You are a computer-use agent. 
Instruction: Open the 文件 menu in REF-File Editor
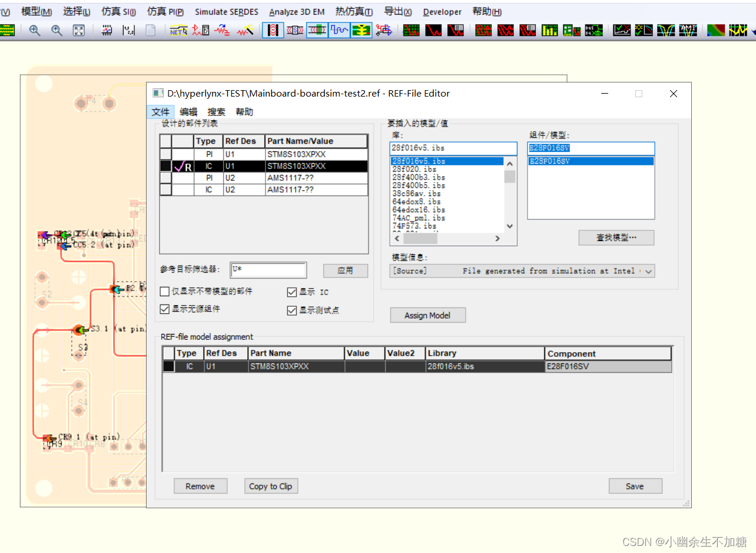point(160,112)
